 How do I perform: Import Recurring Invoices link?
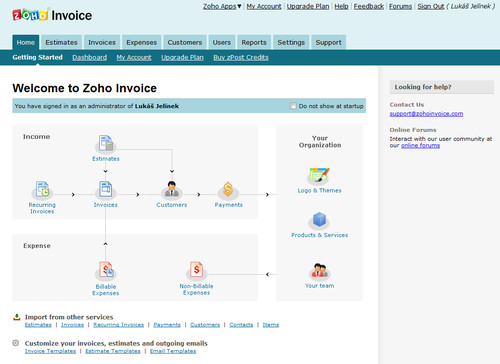118,325
